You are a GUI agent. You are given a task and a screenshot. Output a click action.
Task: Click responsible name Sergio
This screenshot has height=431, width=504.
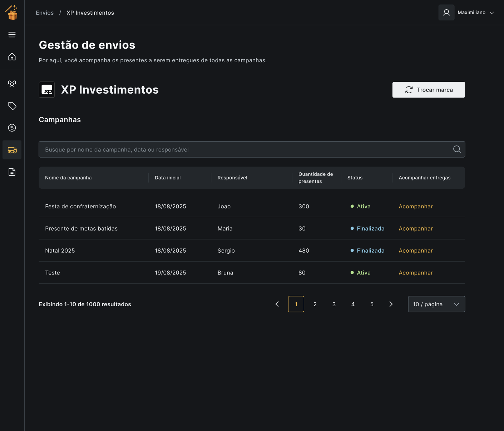[x=226, y=251]
